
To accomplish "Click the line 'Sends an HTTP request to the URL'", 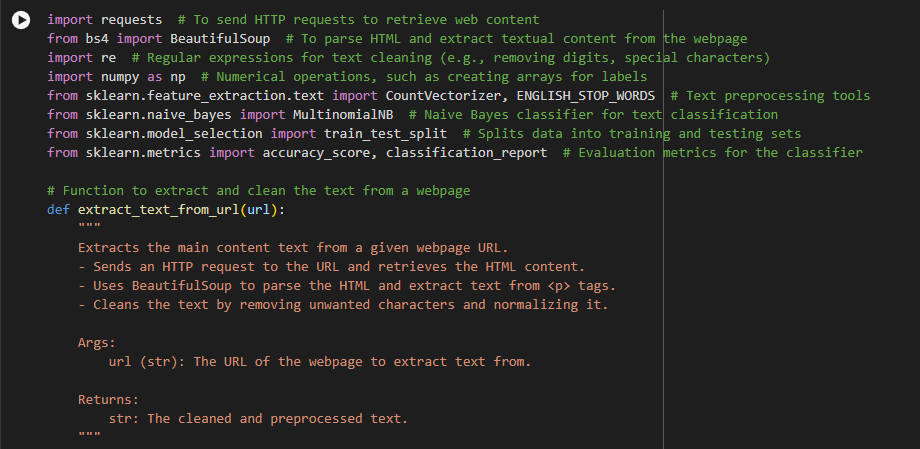I will (x=332, y=266).
